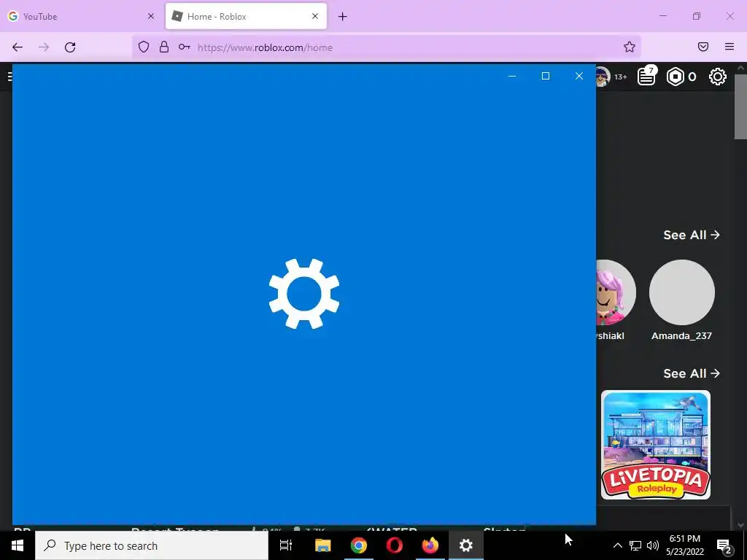
Task: Switch to the YouTube tab
Action: (x=81, y=16)
